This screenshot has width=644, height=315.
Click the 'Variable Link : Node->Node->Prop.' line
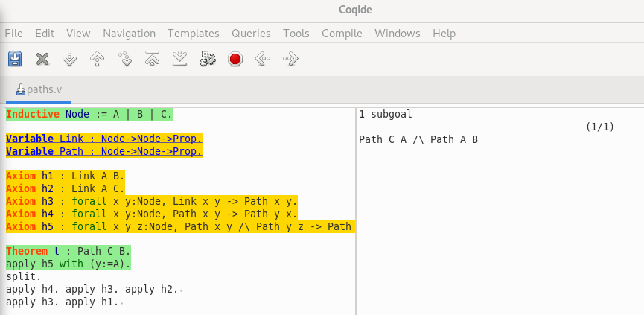(x=104, y=139)
